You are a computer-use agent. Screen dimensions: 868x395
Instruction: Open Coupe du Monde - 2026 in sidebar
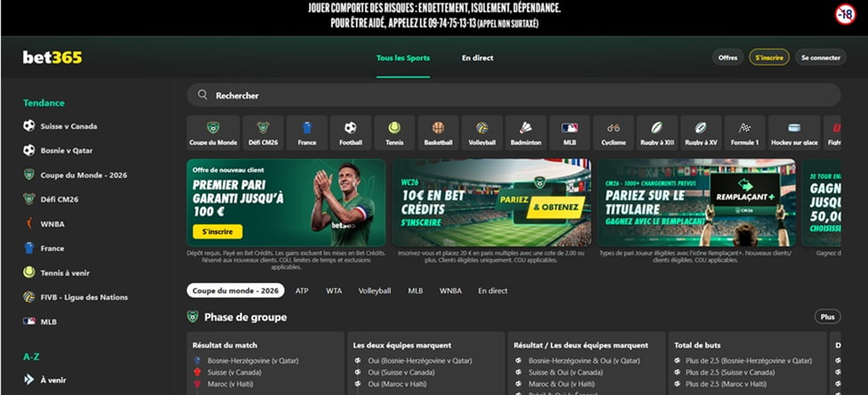84,175
